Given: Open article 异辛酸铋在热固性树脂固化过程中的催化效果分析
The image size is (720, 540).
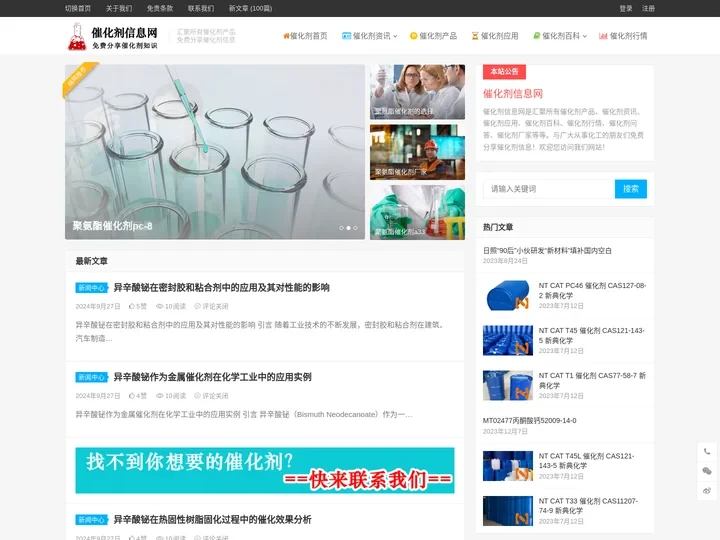Looking at the screenshot, I should [x=213, y=519].
